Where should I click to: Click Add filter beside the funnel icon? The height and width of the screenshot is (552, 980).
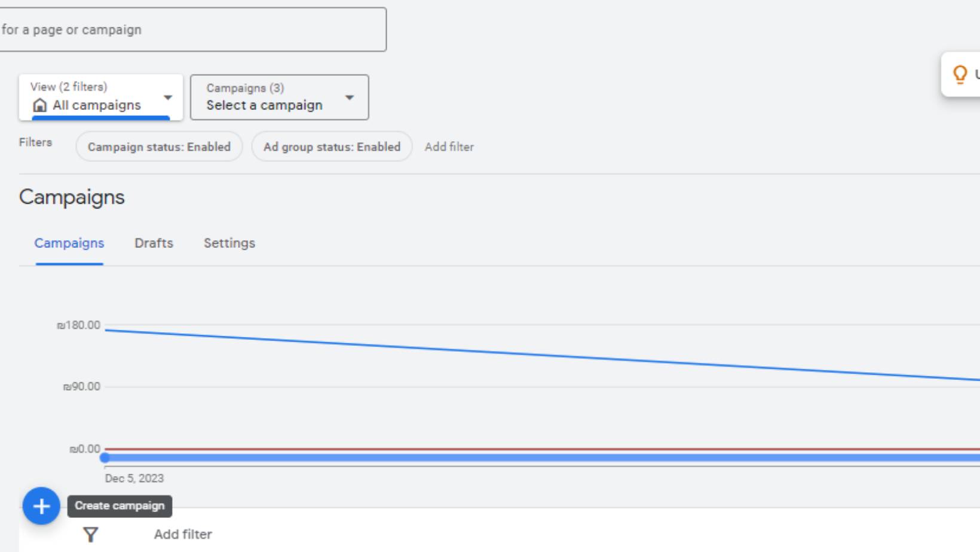(x=183, y=534)
